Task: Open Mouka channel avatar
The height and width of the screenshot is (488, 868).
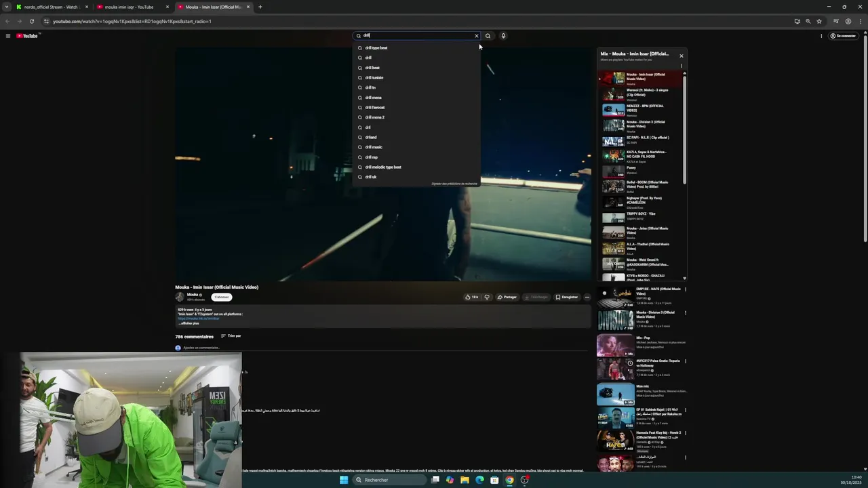Action: pos(180,297)
